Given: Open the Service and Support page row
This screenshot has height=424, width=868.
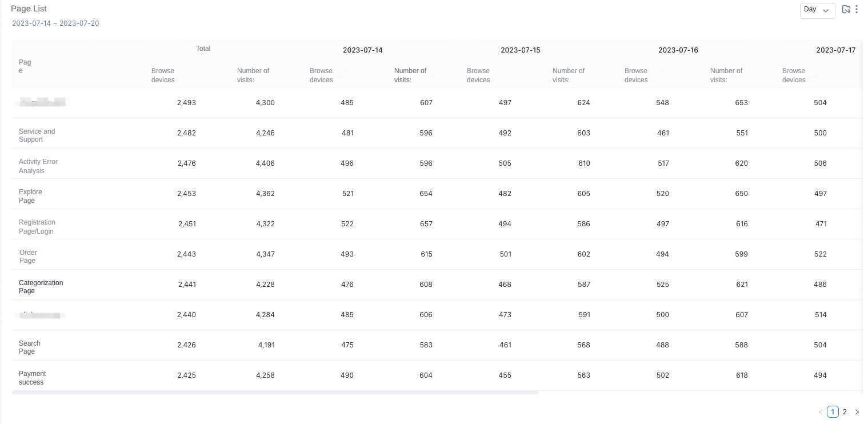Looking at the screenshot, I should (437, 133).
